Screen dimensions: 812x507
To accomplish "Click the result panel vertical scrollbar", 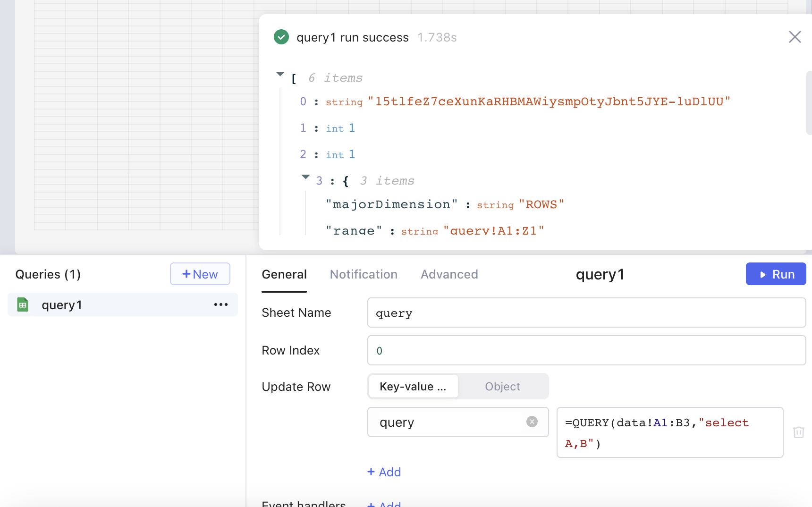I will click(x=809, y=103).
